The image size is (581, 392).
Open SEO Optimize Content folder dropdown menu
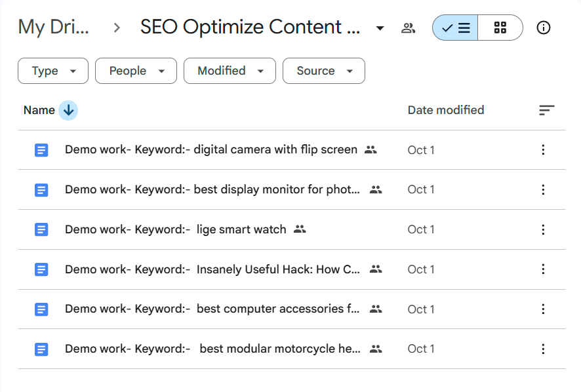(x=380, y=28)
